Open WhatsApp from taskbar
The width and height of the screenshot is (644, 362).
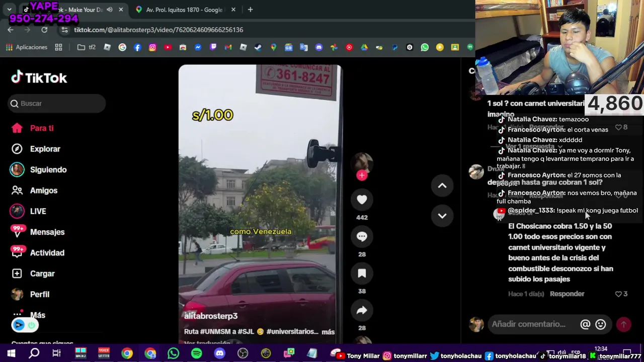173,353
